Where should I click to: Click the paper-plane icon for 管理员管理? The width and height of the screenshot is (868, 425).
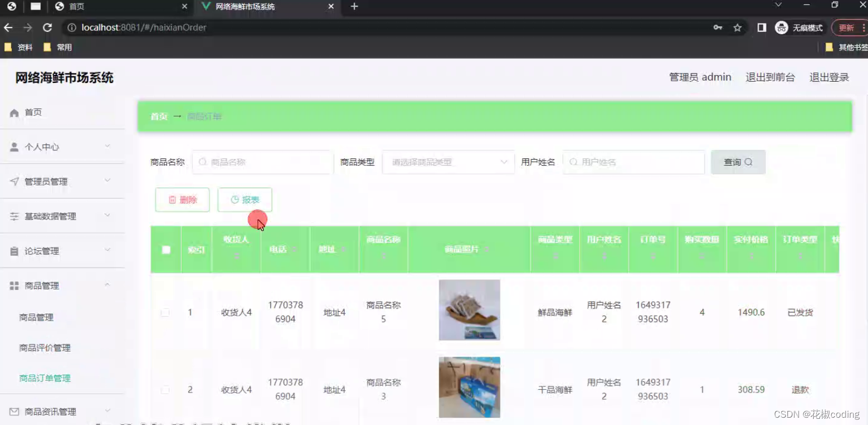pyautogui.click(x=14, y=181)
